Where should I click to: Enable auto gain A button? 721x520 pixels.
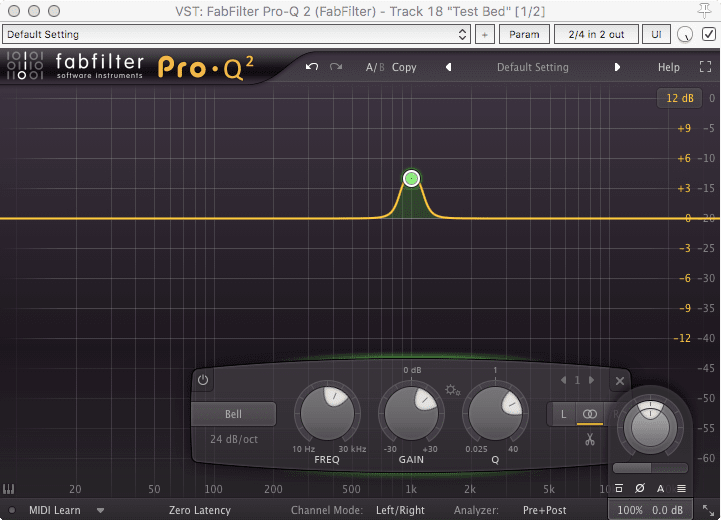click(660, 488)
